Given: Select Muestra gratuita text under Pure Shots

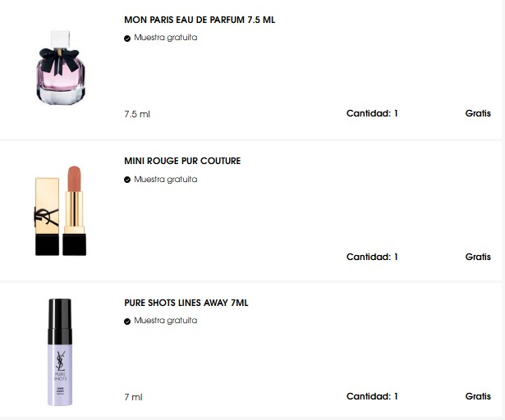Looking at the screenshot, I should 166,321.
